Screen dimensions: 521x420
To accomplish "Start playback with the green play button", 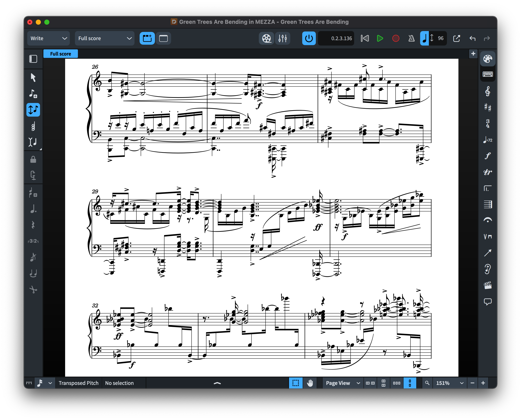I will pyautogui.click(x=380, y=38).
